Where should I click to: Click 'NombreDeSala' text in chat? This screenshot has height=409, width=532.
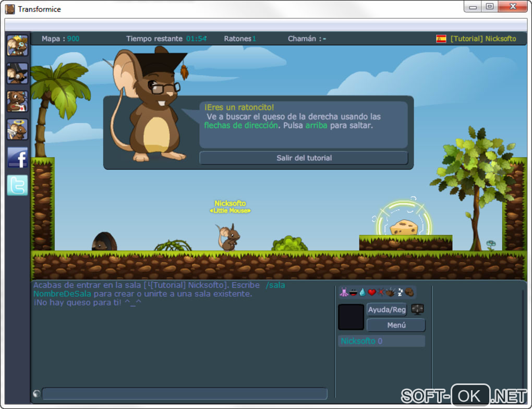click(62, 294)
